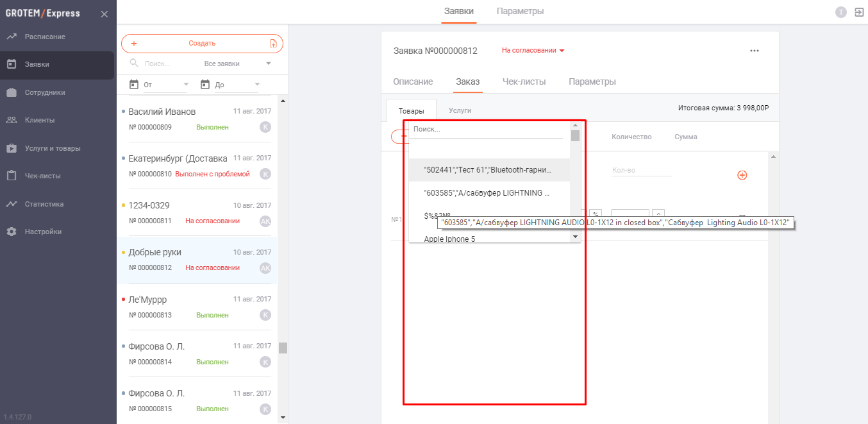Click the product dropdown scrollbar thumb
Screen dimensions: 868x424
(575, 135)
